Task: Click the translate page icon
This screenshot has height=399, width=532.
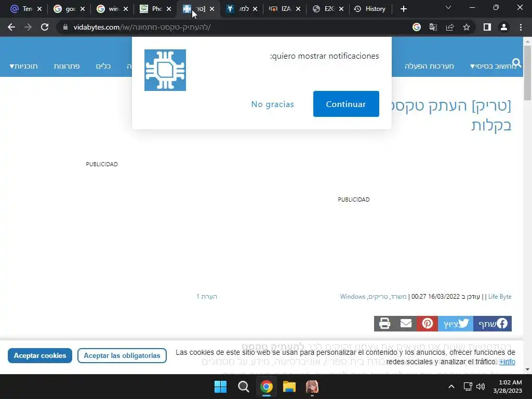Action: tap(433, 27)
